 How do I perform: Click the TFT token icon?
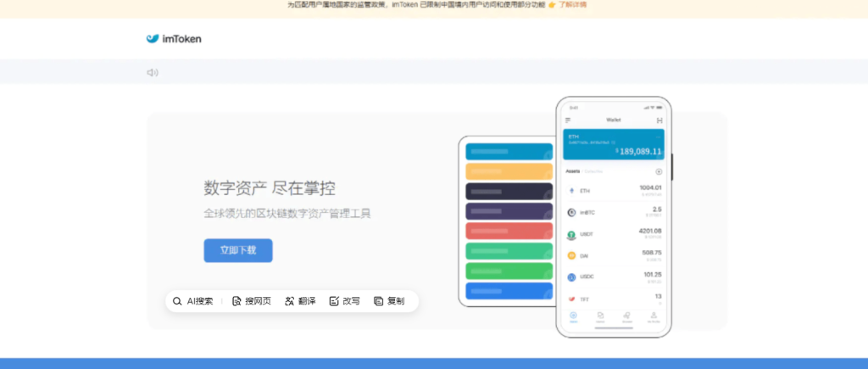[x=572, y=299]
